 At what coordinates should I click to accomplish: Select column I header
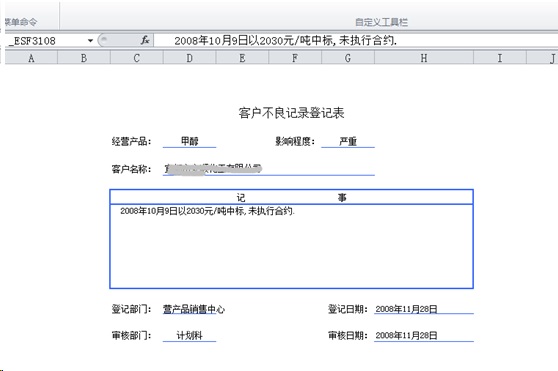coord(500,58)
